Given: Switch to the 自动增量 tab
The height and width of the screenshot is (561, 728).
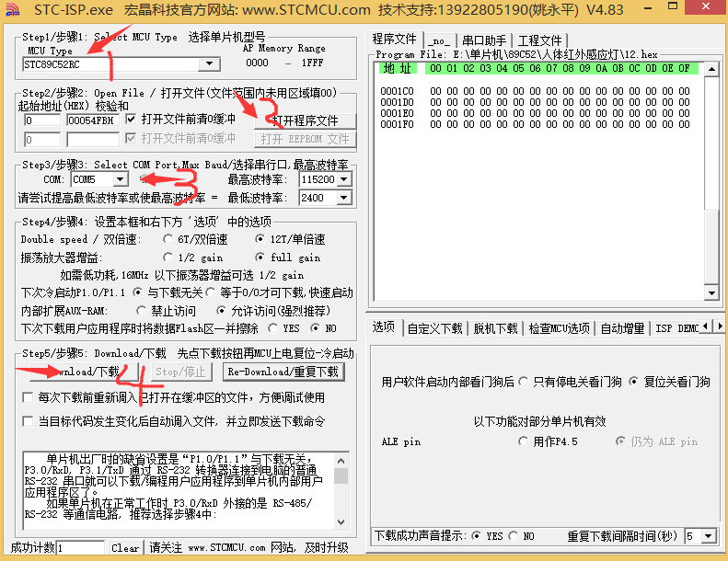Looking at the screenshot, I should click(622, 328).
